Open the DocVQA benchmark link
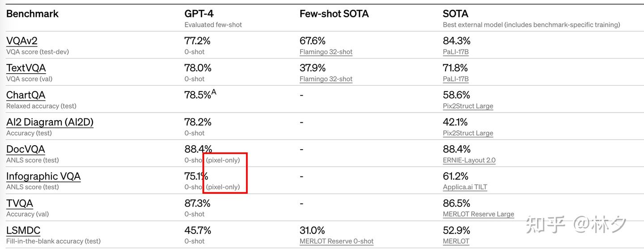644x251 pixels. 25,149
